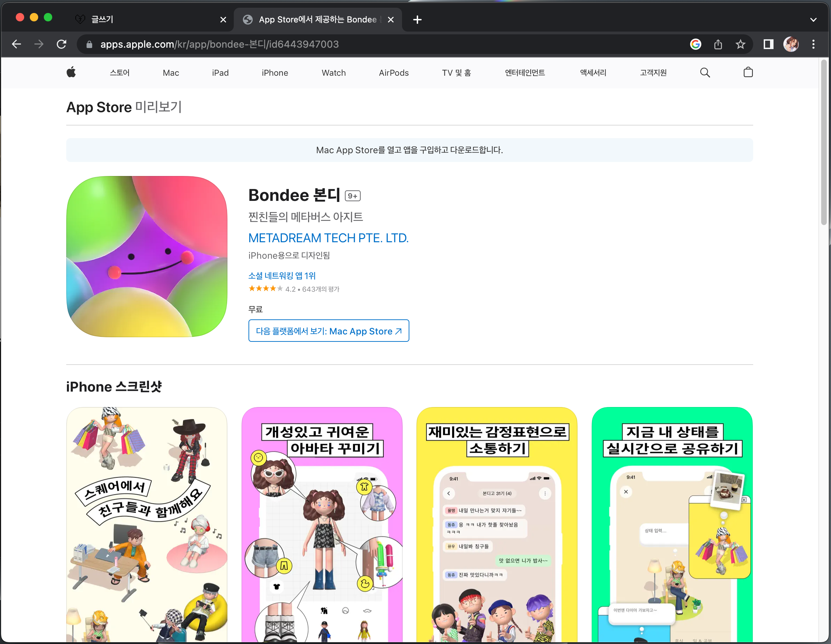Click the Mac App Store view button
This screenshot has width=831, height=644.
328,331
